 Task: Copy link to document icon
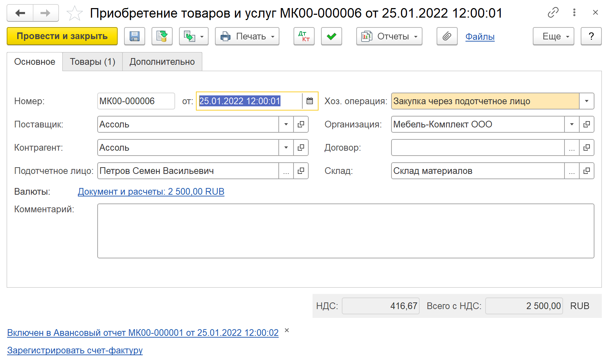(x=553, y=13)
